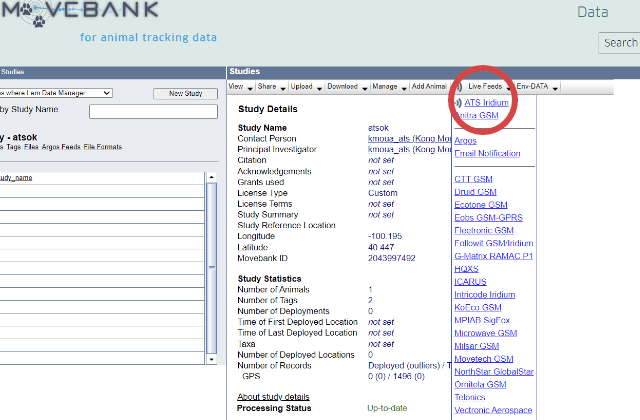640x420 pixels.
Task: Open the G-Matrix RAMAC P1 link
Action: [493, 256]
